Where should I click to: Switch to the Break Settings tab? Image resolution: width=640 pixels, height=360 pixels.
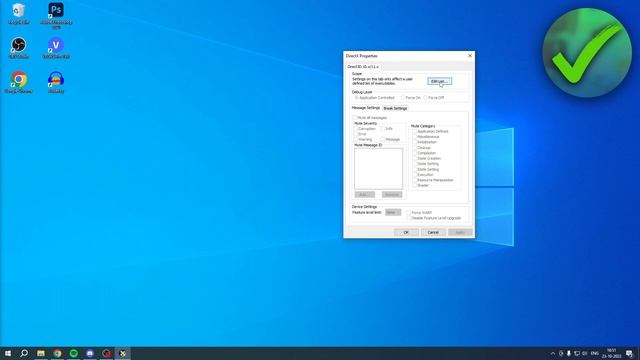[x=395, y=108]
